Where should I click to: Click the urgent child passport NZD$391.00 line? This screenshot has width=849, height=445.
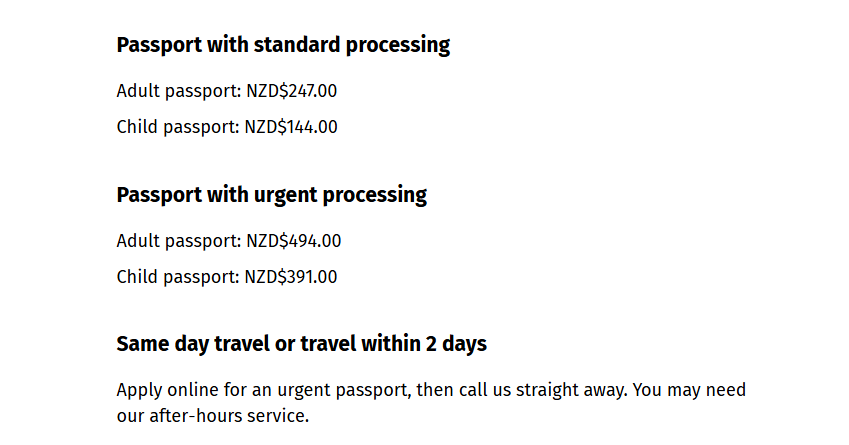[x=227, y=277]
